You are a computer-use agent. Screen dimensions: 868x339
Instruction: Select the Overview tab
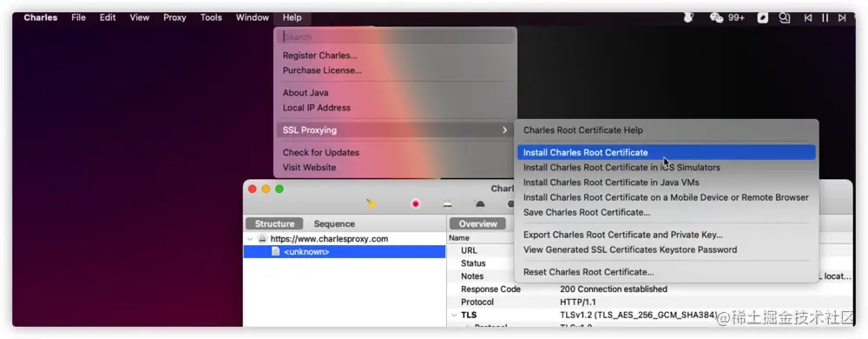pos(477,223)
